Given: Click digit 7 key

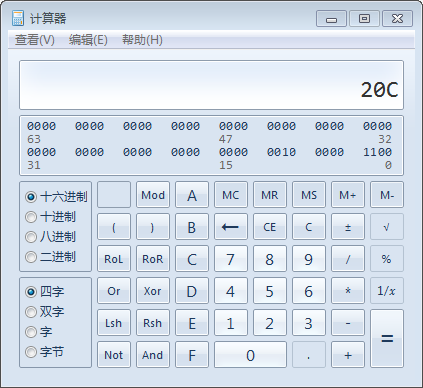Looking at the screenshot, I should [231, 259].
